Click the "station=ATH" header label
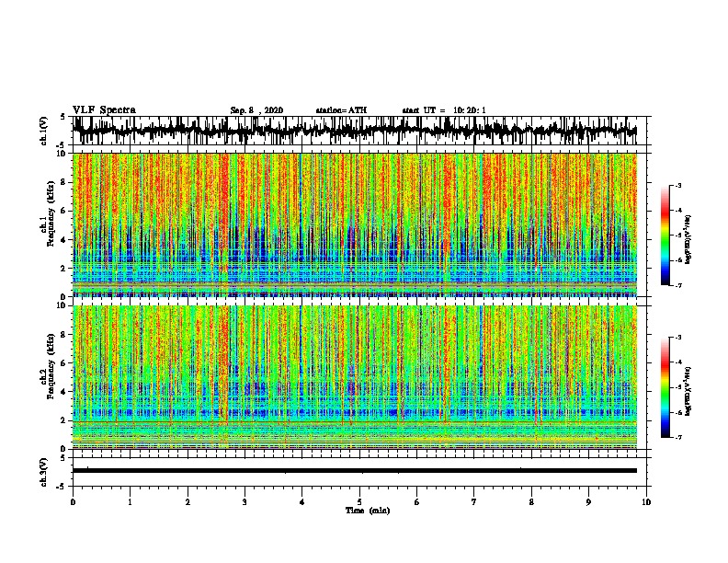Screen dimensions: 728x563 [341, 110]
